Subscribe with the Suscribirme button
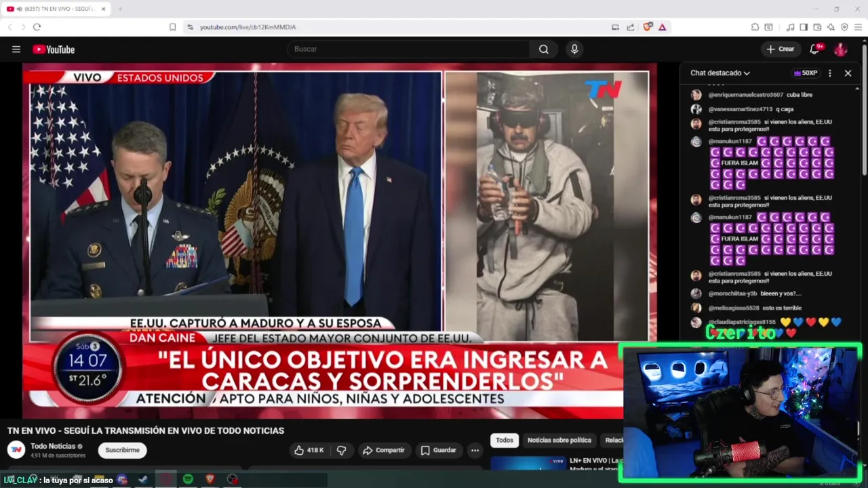This screenshot has width=868, height=488. tap(122, 450)
